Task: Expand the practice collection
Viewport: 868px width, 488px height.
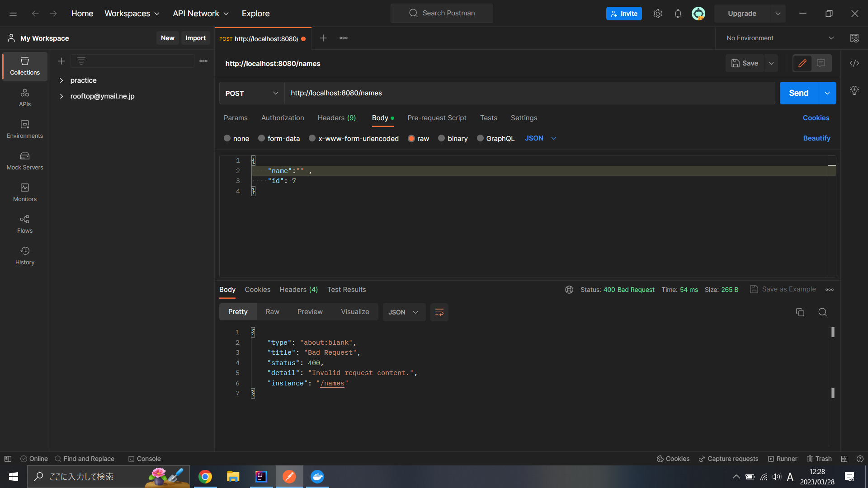Action: tap(61, 80)
